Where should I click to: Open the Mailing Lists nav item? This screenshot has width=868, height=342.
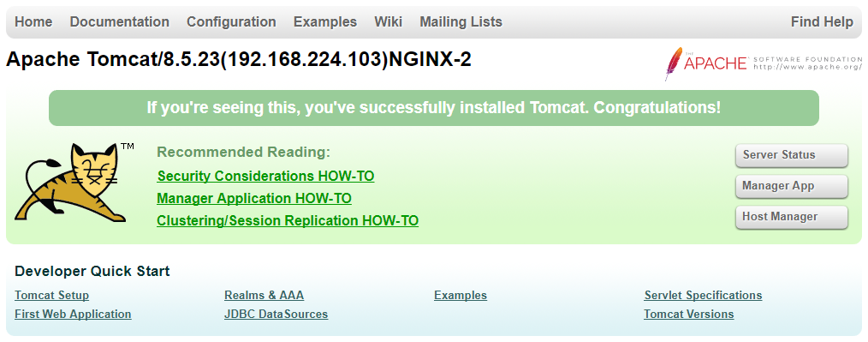461,21
